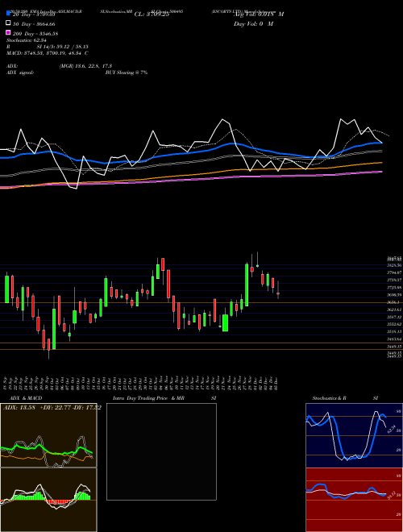Click the BUY Slowing @ 7% signal text
The width and height of the screenshot is (403, 532).
(x=127, y=73)
